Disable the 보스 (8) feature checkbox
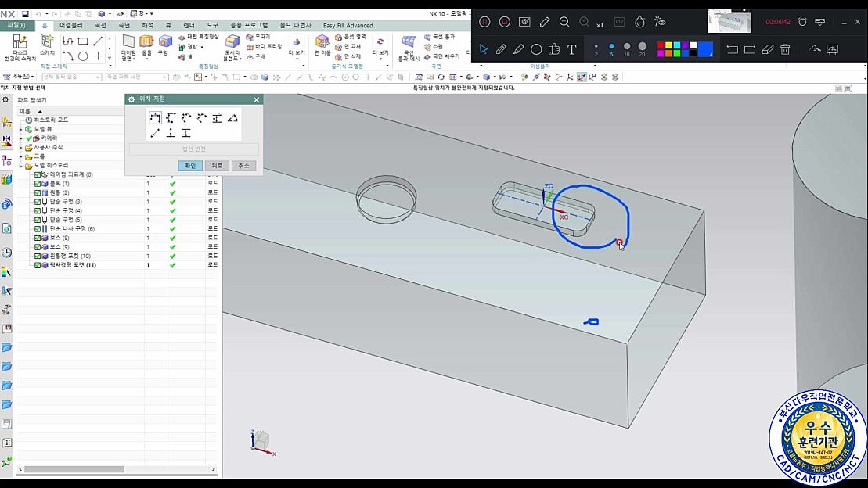The image size is (868, 488). pyautogui.click(x=37, y=237)
